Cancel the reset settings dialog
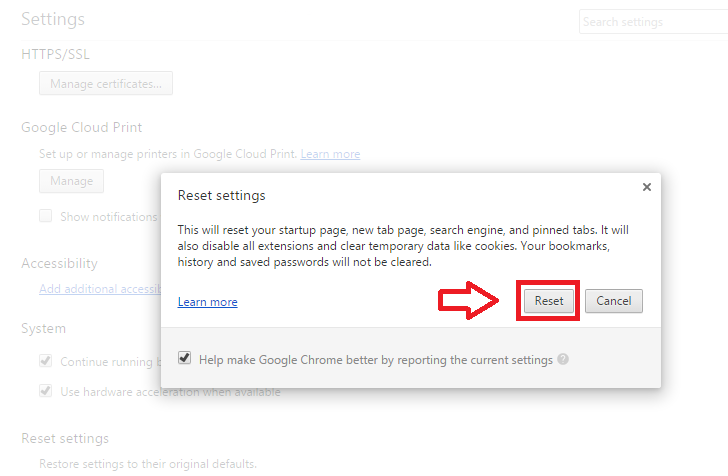Viewport: 728px width, 476px height. click(613, 301)
